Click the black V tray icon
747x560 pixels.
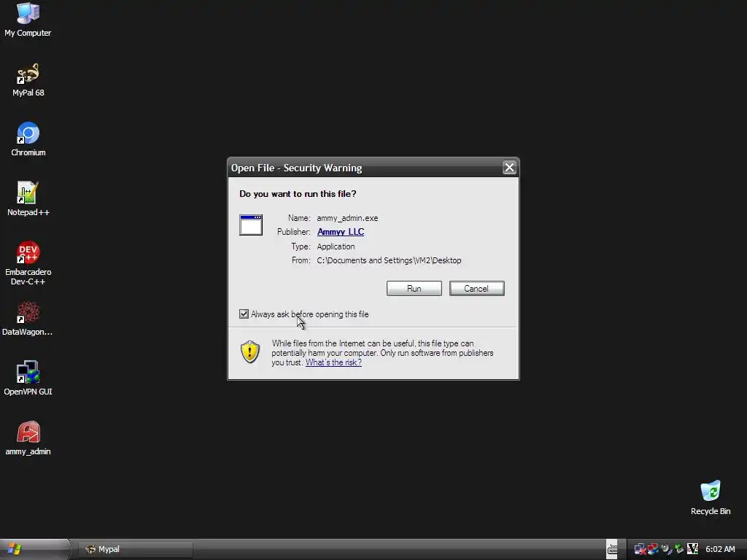[693, 549]
